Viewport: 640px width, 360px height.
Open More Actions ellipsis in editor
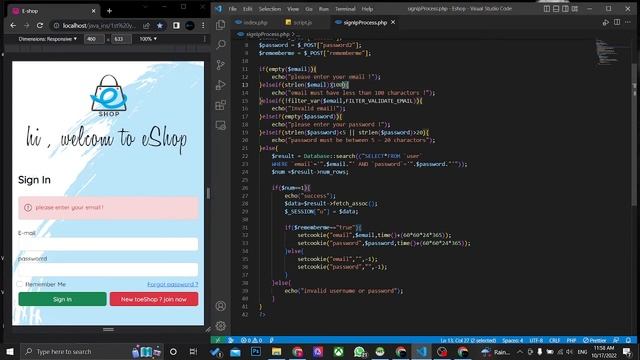tap(628, 22)
